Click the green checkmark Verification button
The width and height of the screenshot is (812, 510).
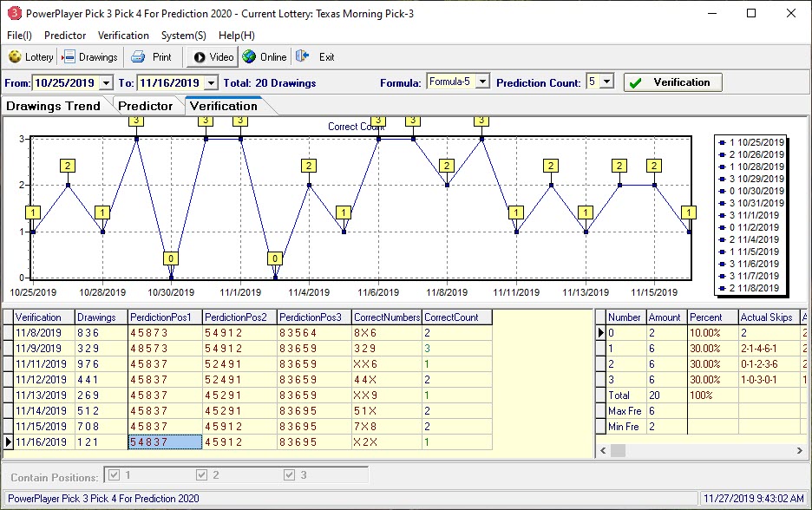[672, 82]
